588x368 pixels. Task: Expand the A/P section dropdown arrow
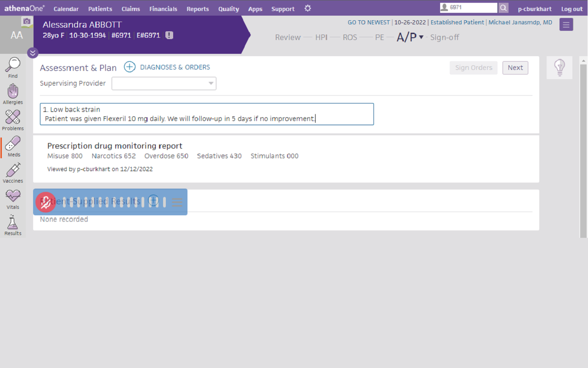(421, 37)
